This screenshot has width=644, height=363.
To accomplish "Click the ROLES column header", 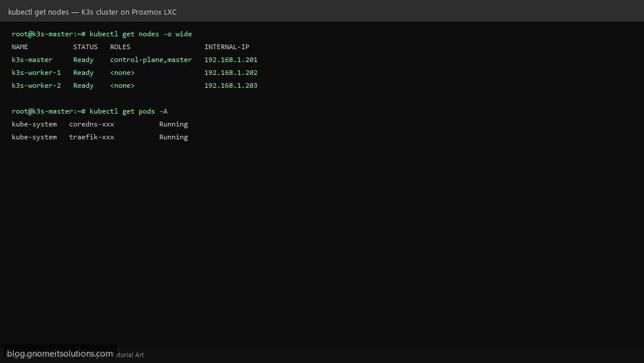I will [121, 47].
